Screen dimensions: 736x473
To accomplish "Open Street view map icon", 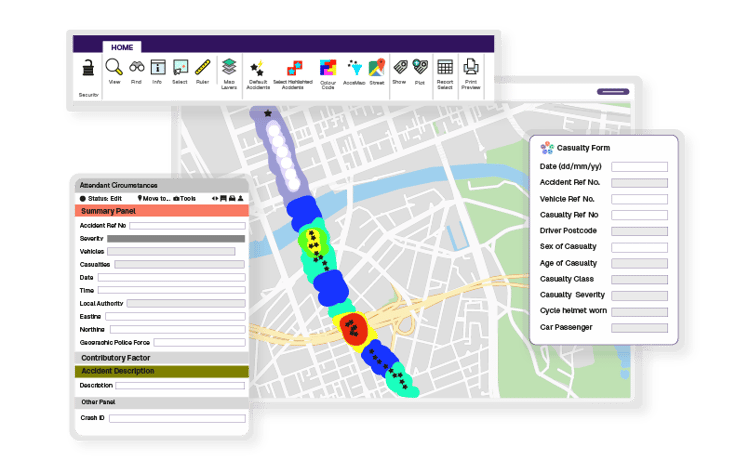I will pos(377,68).
